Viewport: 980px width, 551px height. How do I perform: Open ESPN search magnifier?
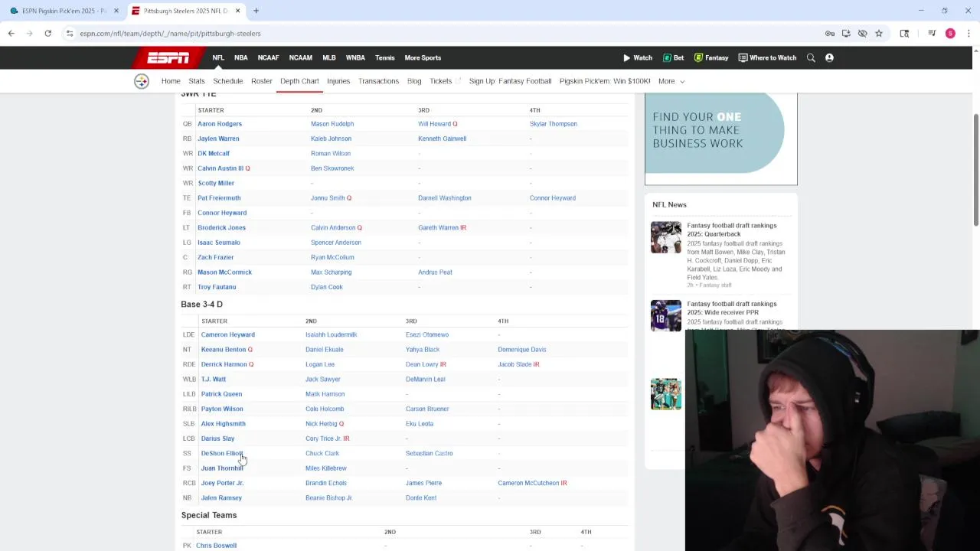pyautogui.click(x=811, y=57)
